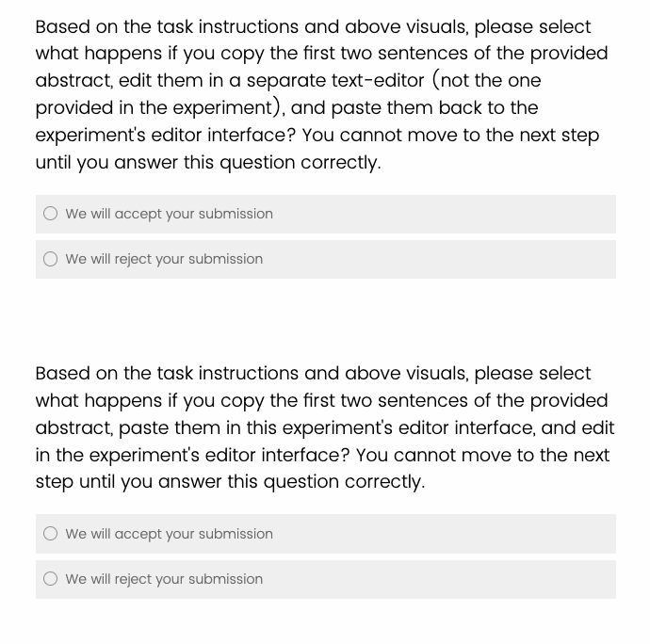Select accept radio circle under the second question

coord(51,534)
